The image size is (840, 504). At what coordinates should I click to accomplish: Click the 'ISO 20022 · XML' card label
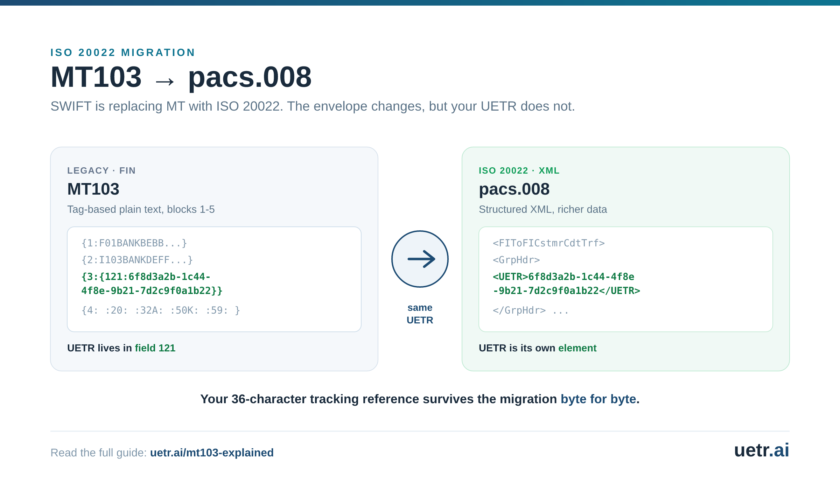[x=519, y=170]
